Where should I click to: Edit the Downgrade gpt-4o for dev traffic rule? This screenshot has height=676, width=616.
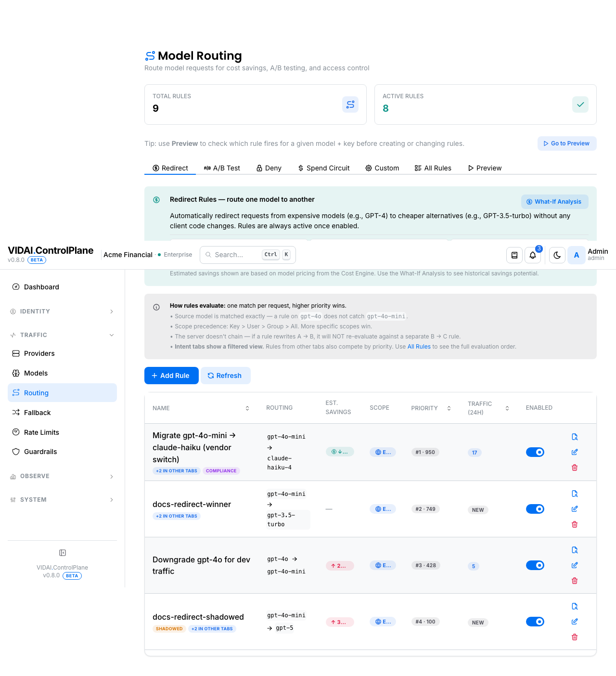tap(575, 565)
